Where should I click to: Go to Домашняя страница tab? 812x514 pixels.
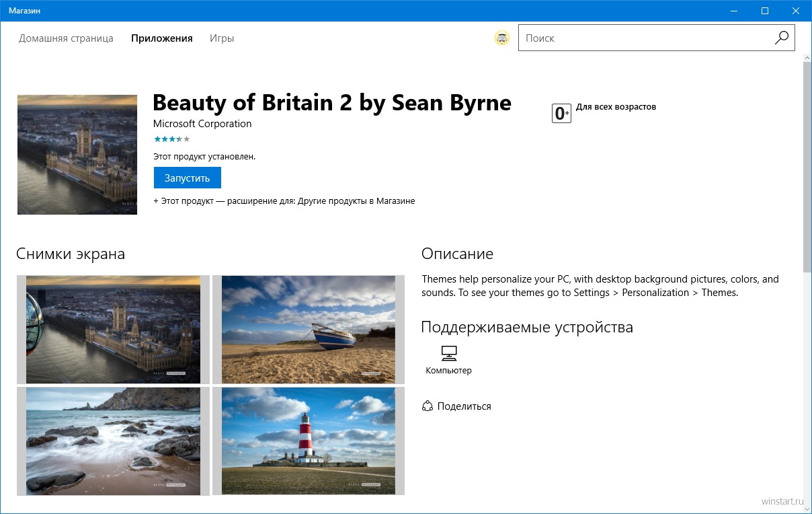coord(66,38)
